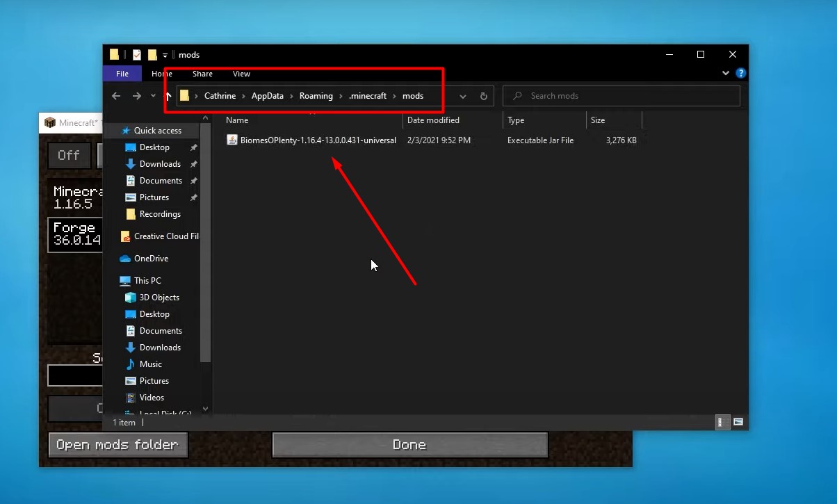837x504 pixels.
Task: Click the Refresh button in address bar
Action: (484, 96)
